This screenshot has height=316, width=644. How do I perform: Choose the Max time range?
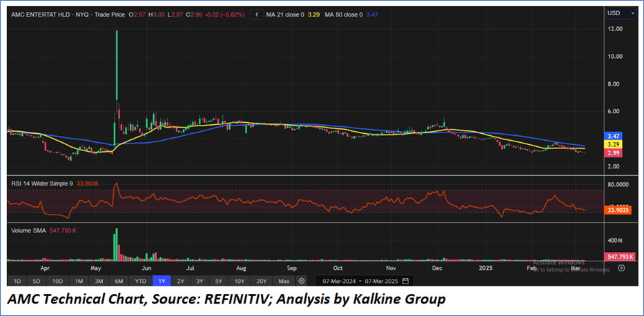(284, 281)
